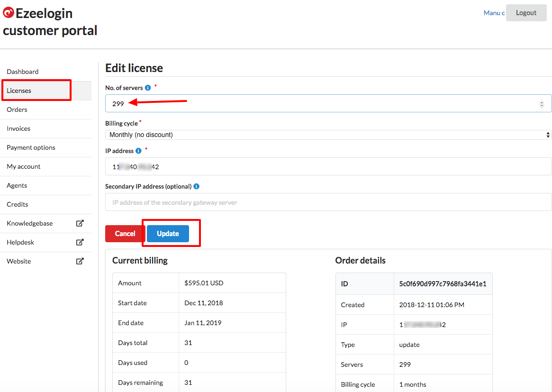Image resolution: width=552 pixels, height=392 pixels.
Task: Focus the IP address input field
Action: point(328,166)
